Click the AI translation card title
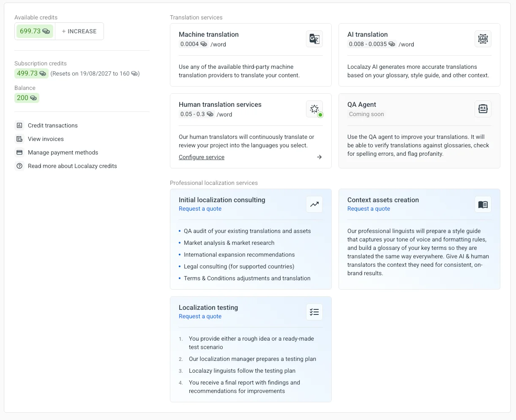Viewport: 516px width, 420px height. (x=367, y=35)
